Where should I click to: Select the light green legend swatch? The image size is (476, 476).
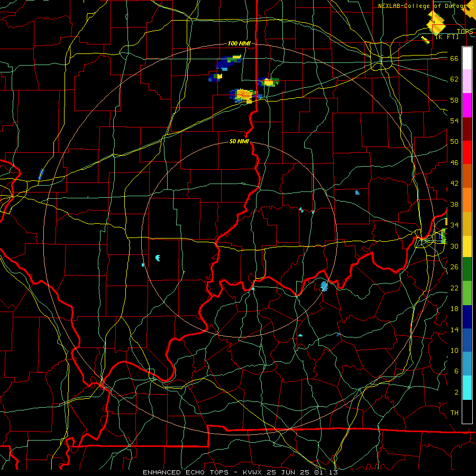[x=467, y=292]
